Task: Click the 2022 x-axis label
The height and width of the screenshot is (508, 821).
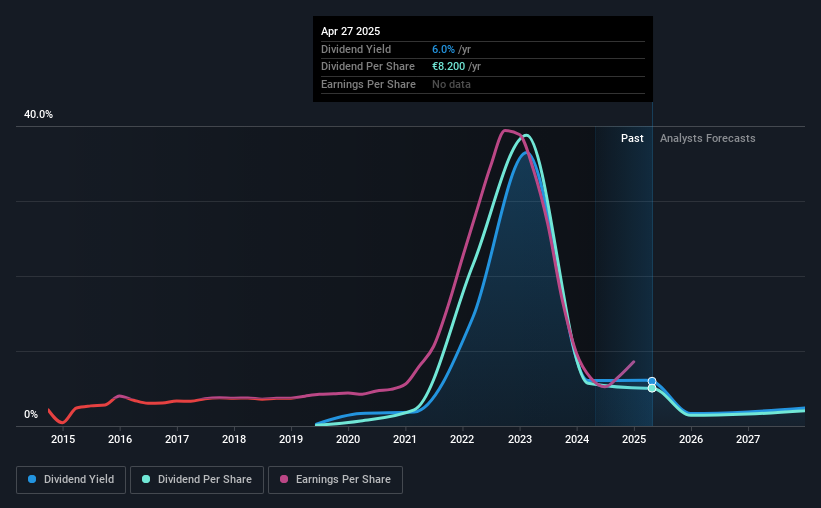Action: click(462, 439)
